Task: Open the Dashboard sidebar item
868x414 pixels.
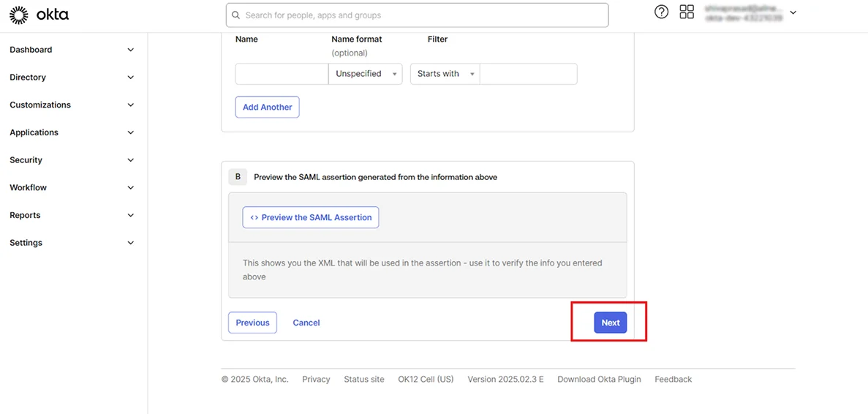Action: [x=31, y=50]
